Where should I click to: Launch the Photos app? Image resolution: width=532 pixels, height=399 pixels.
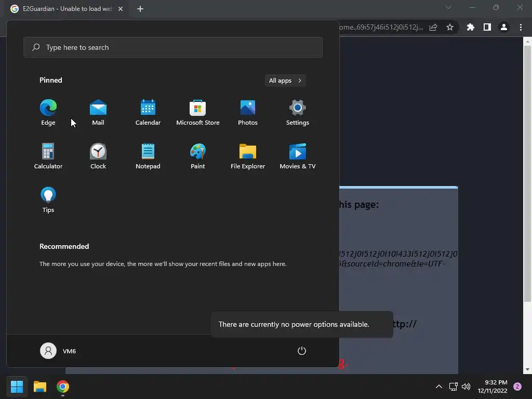coord(248,113)
